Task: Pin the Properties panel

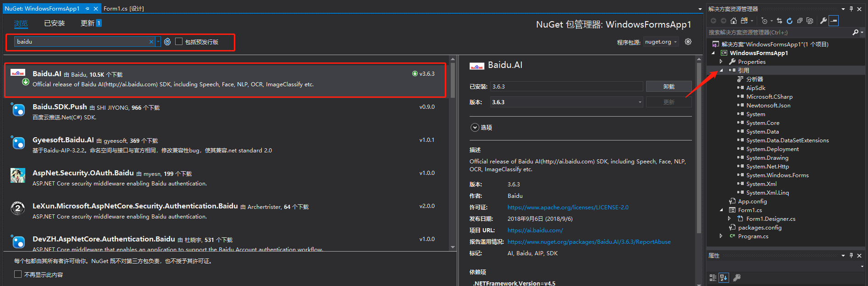Action: pyautogui.click(x=851, y=255)
